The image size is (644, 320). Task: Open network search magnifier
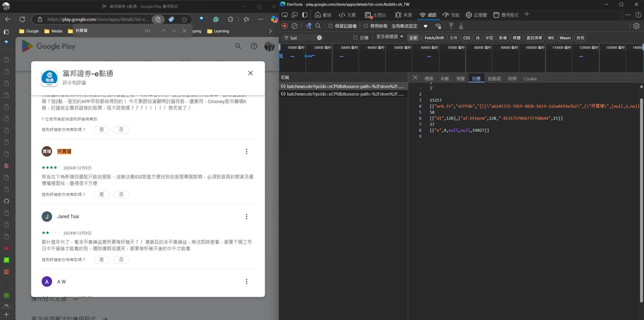(318, 26)
